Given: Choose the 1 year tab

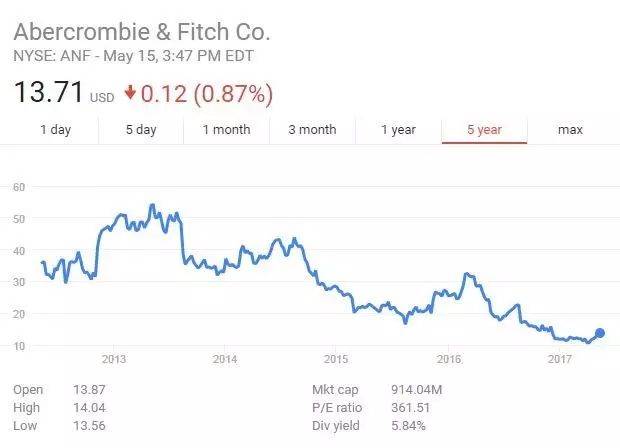Looking at the screenshot, I should click(x=398, y=130).
